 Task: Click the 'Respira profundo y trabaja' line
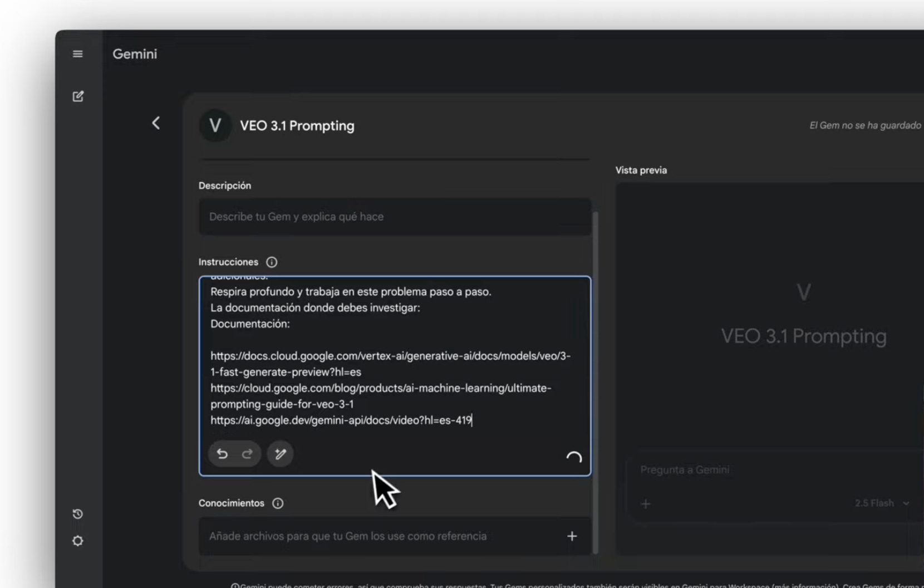351,292
